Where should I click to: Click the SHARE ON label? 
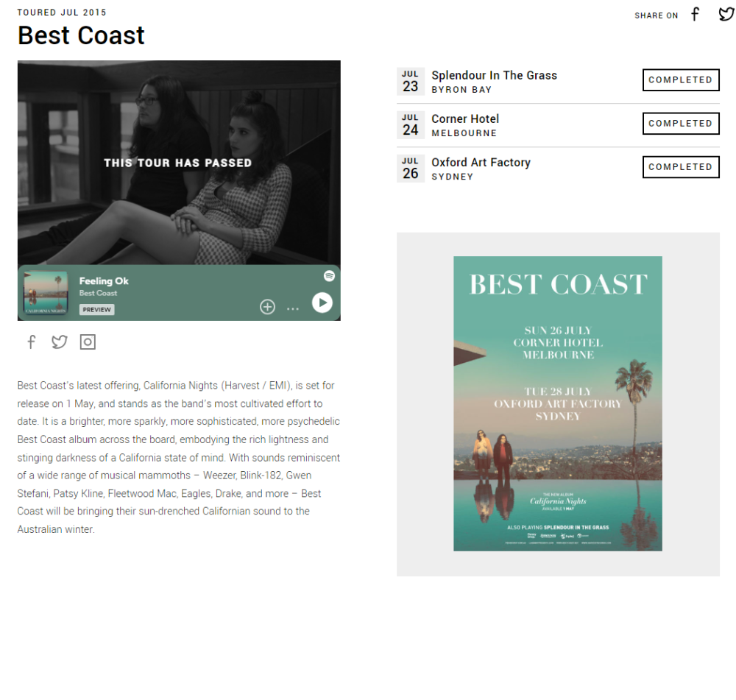[x=657, y=15]
